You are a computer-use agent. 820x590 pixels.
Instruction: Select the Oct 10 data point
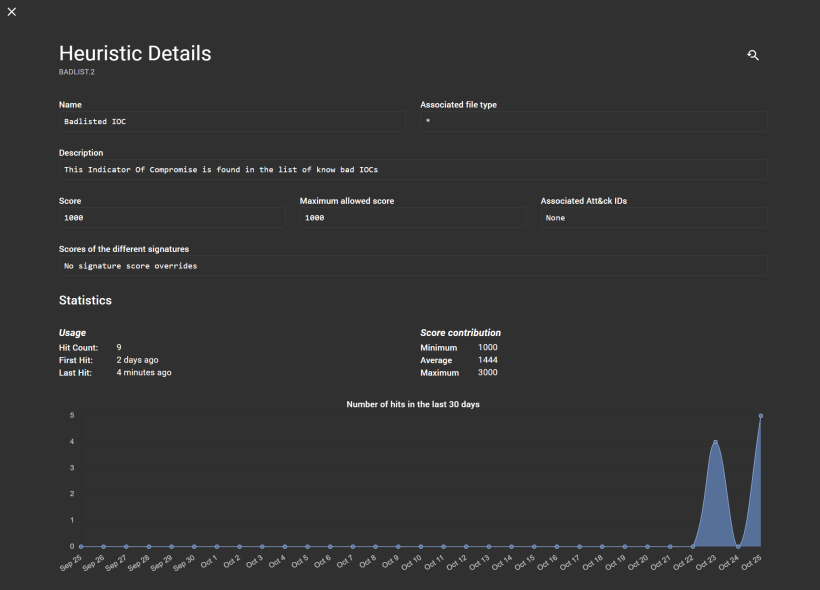pos(421,546)
